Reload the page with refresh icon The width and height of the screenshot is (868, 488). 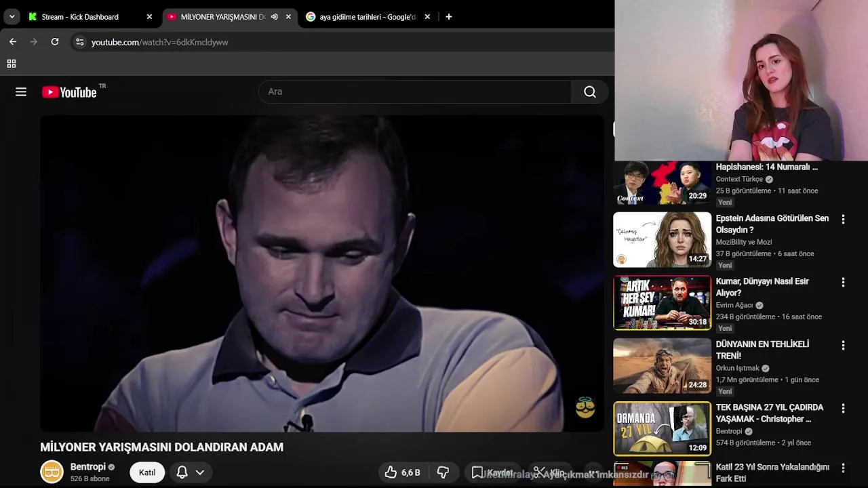coord(55,42)
